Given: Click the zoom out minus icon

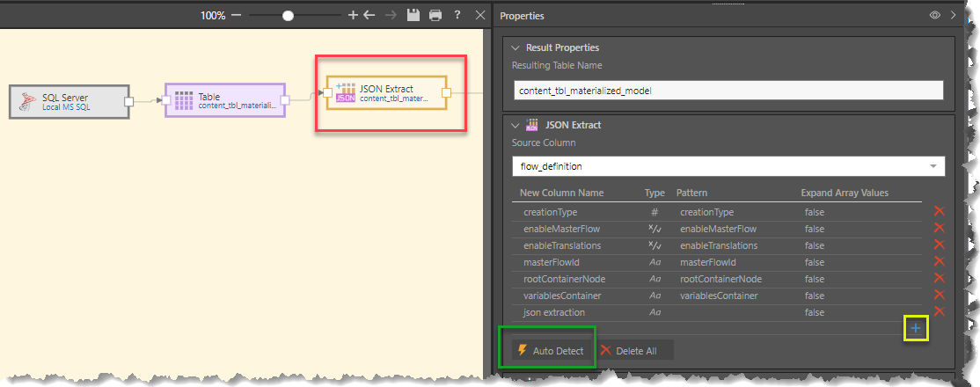Looking at the screenshot, I should [x=238, y=16].
